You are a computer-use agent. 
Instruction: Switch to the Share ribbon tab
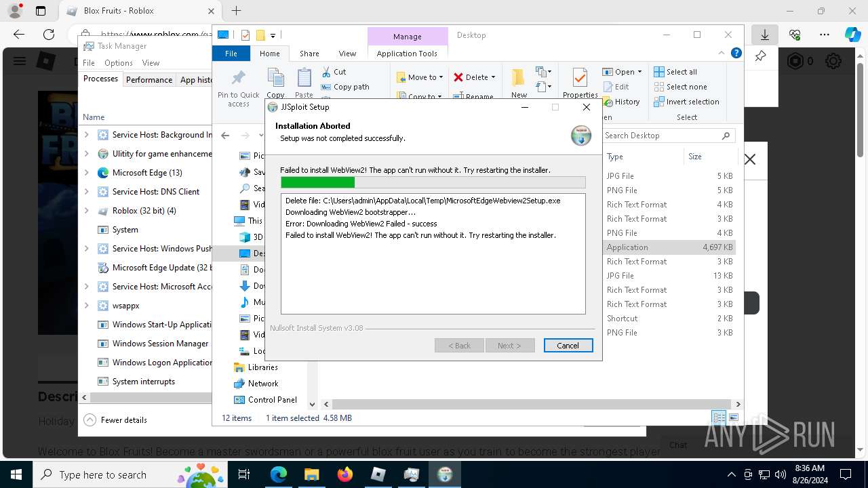point(309,54)
